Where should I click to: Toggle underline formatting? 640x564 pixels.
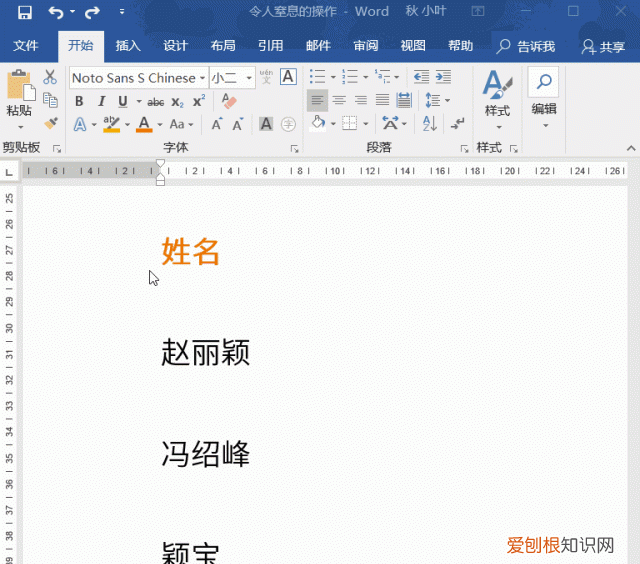[x=122, y=101]
